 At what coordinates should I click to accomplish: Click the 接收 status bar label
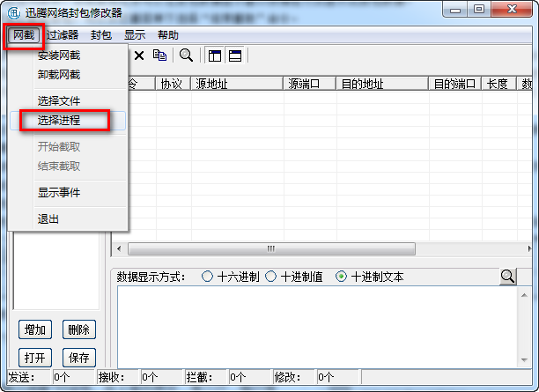[111, 377]
